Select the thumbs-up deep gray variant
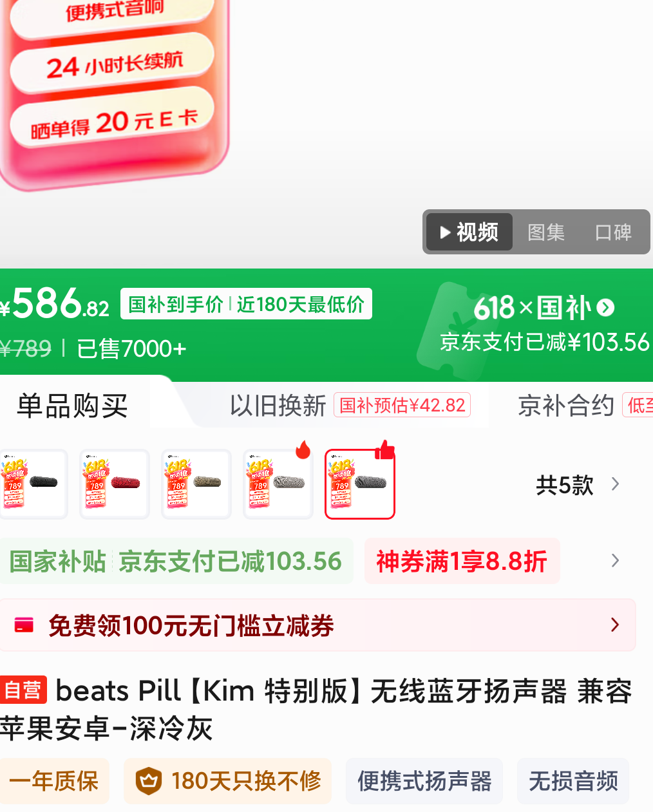Viewport: 653px width, 812px height. point(360,484)
